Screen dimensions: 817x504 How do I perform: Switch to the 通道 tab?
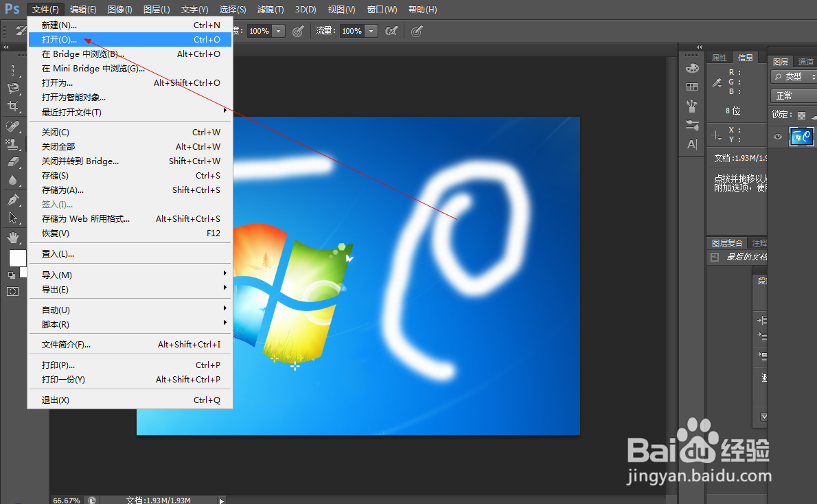(805, 62)
